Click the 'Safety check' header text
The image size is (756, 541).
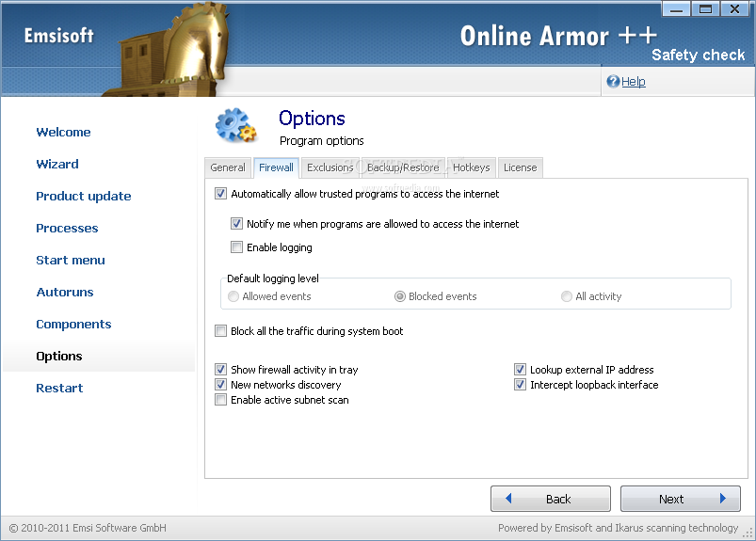(699, 55)
